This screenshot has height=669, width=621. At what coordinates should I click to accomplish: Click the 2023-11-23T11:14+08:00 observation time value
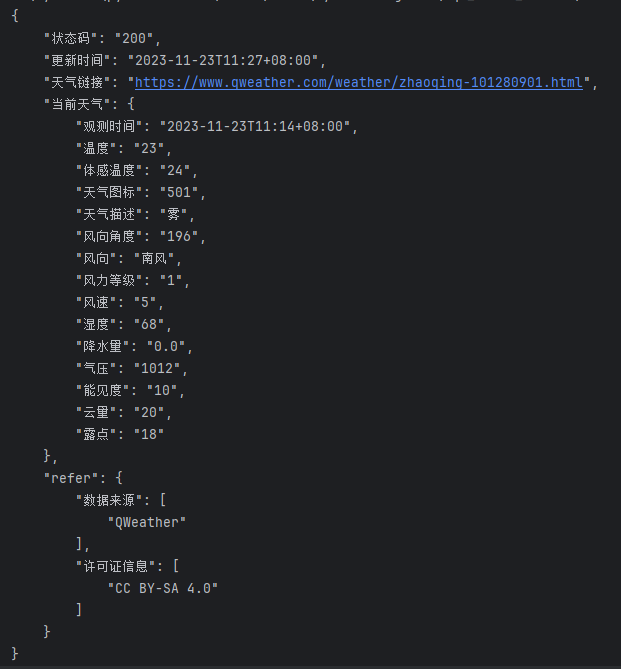click(x=258, y=126)
